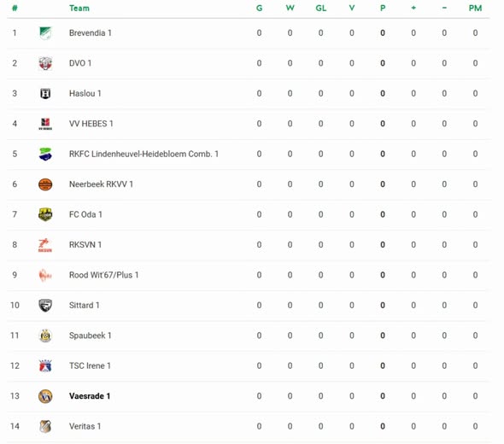Sort standings by P points header
Viewport: 504px width, 444px height.
[x=383, y=8]
